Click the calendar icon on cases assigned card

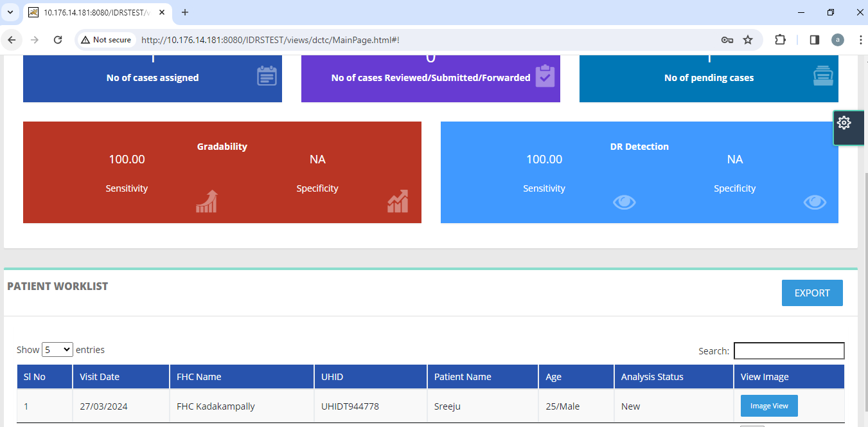[267, 75]
